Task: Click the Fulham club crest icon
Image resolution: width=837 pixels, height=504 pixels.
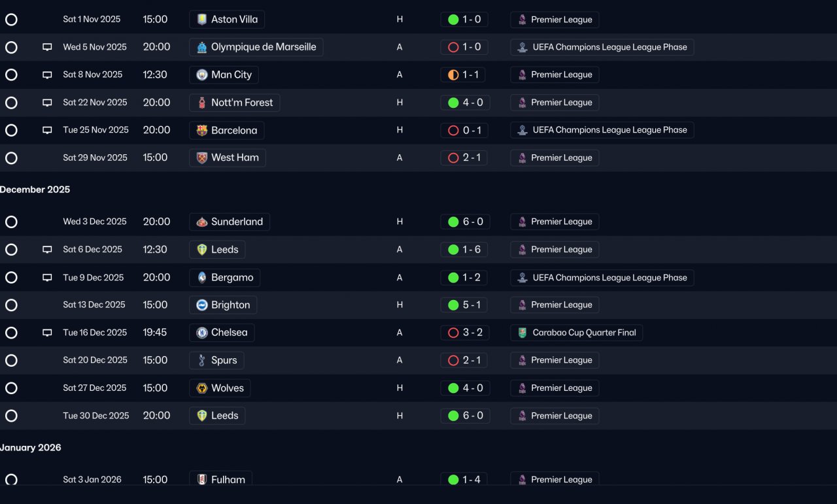Action: 202,480
